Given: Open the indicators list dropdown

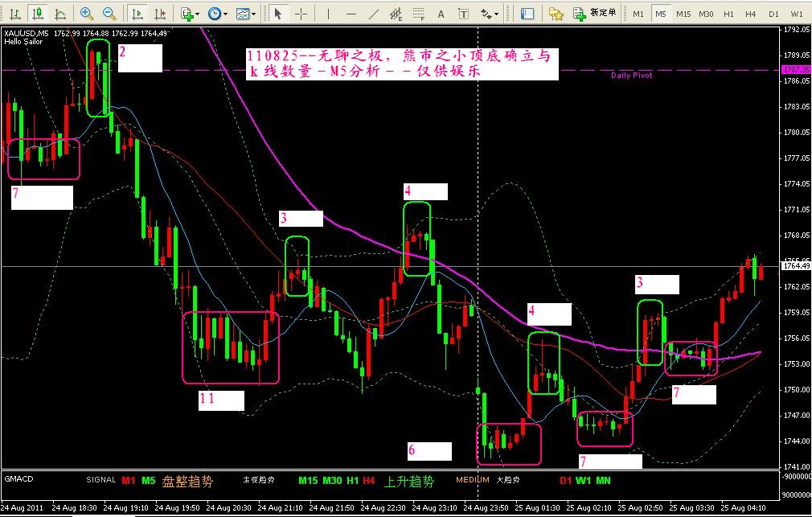Looking at the screenshot, I should (190, 14).
